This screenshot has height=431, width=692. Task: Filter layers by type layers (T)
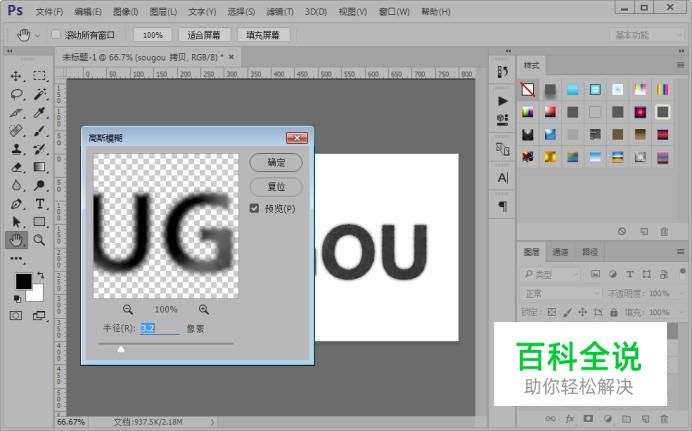pyautogui.click(x=629, y=274)
